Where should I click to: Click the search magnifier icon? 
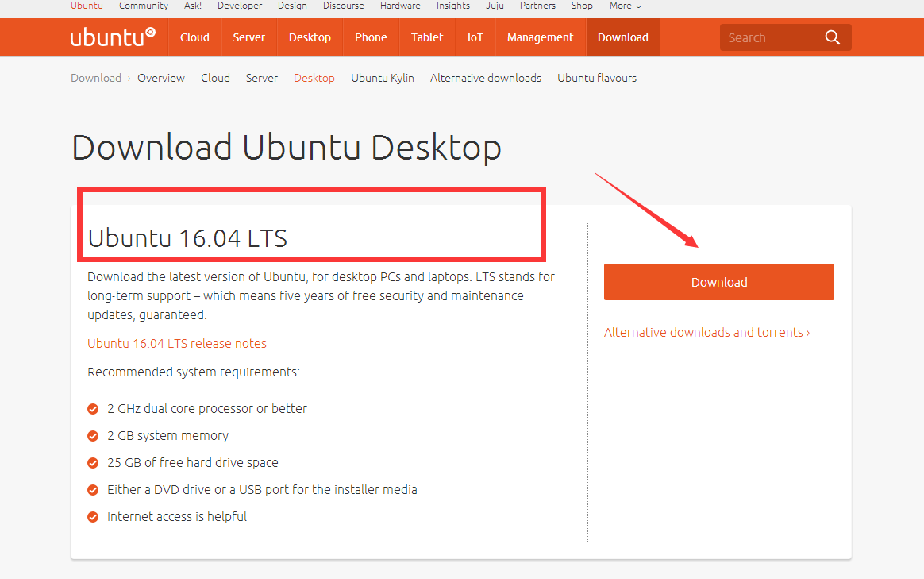[x=832, y=37]
